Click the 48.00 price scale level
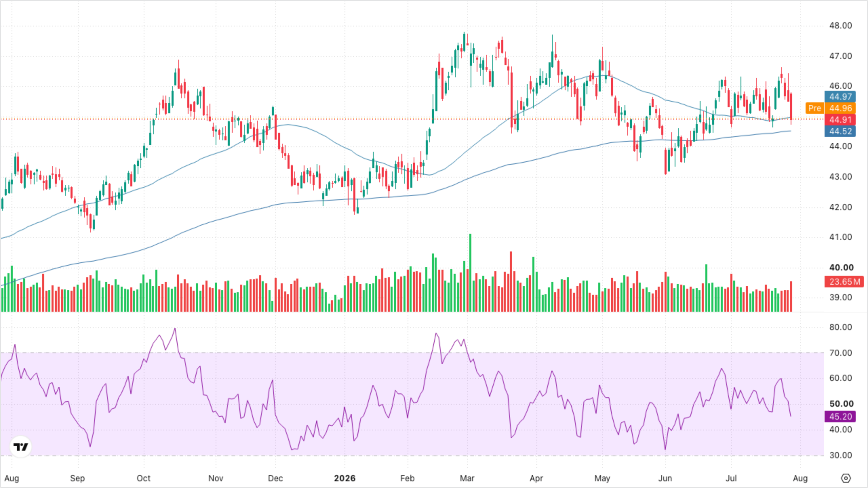This screenshot has height=488, width=868. pos(841,25)
